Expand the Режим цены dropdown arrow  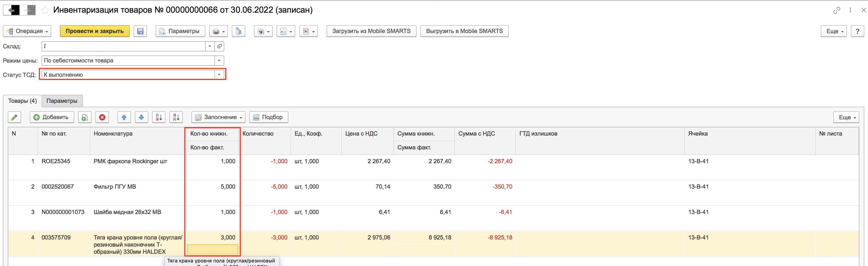click(219, 60)
